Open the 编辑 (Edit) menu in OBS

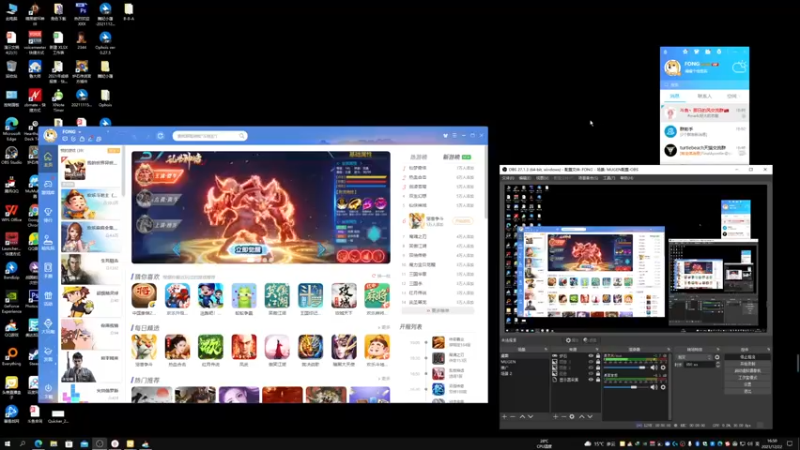pos(525,178)
